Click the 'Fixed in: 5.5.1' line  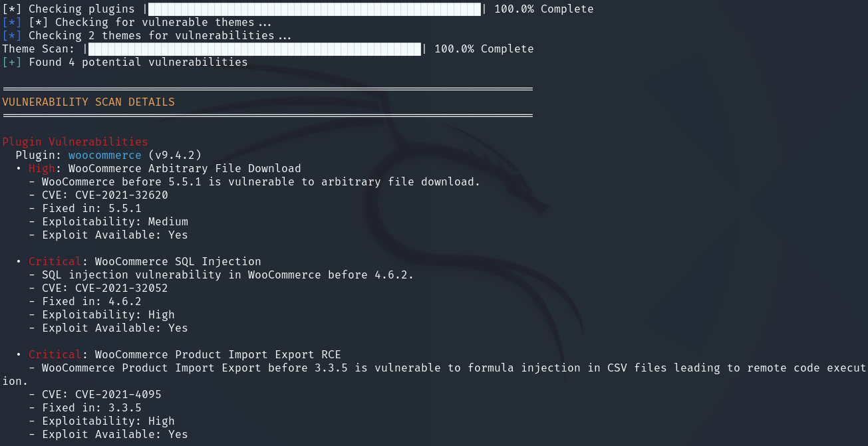92,209
